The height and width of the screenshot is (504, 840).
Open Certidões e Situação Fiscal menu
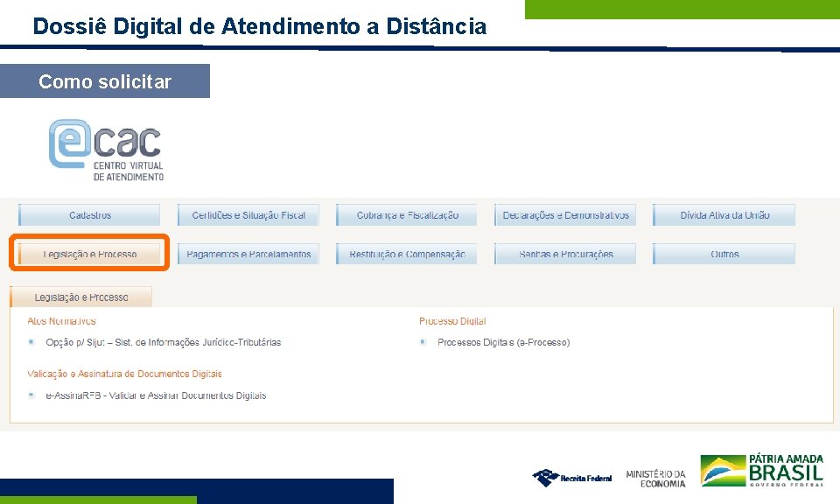(248, 215)
